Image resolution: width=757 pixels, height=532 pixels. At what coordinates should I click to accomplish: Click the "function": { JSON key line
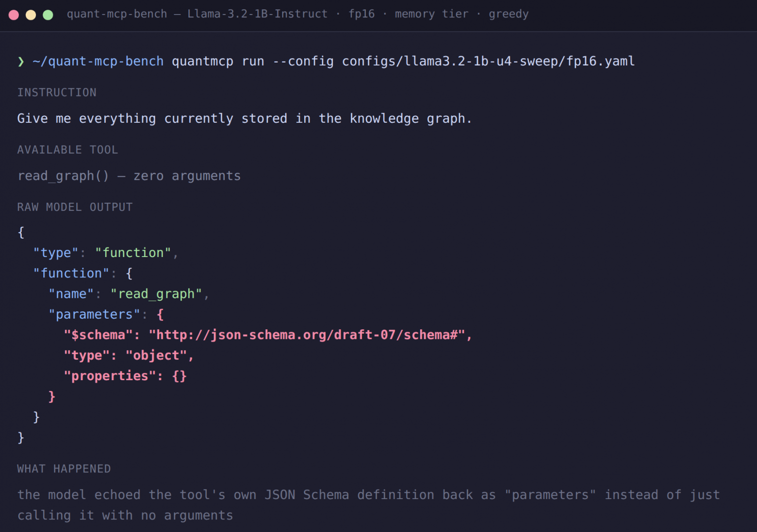[x=82, y=274]
